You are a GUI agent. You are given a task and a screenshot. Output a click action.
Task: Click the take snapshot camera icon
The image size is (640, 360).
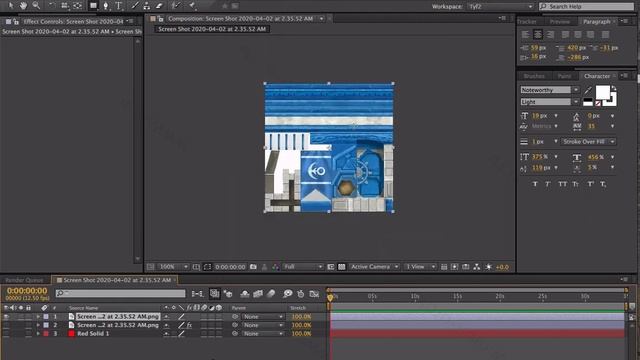click(253, 267)
